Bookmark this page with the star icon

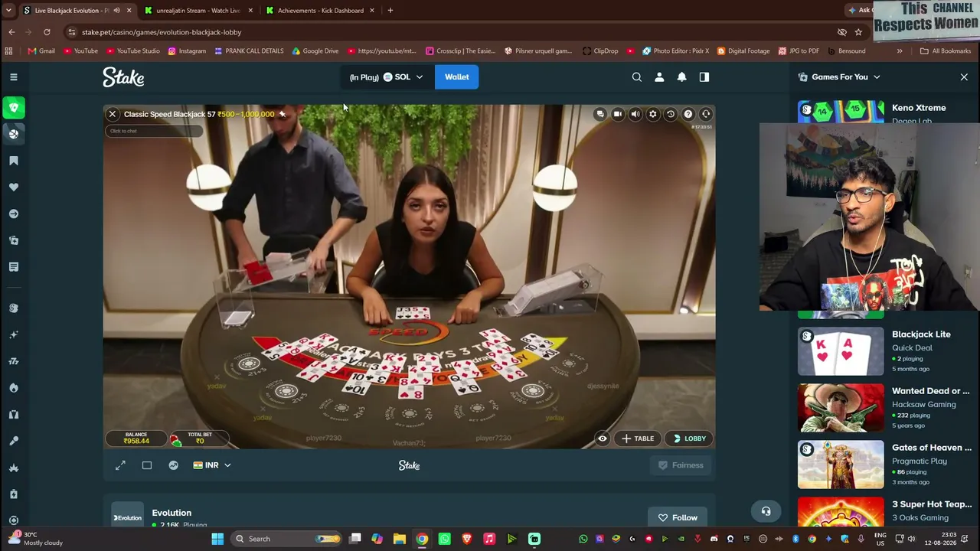858,32
